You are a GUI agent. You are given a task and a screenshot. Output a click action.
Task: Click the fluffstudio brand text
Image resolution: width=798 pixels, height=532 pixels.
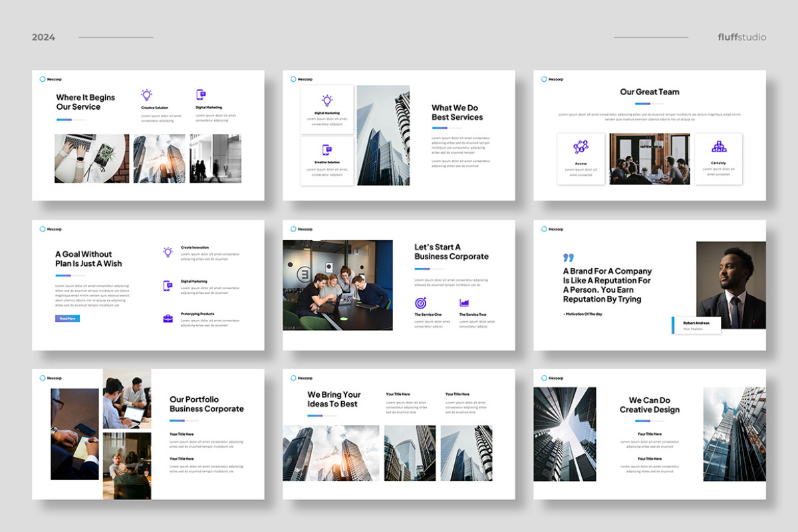[x=741, y=37]
